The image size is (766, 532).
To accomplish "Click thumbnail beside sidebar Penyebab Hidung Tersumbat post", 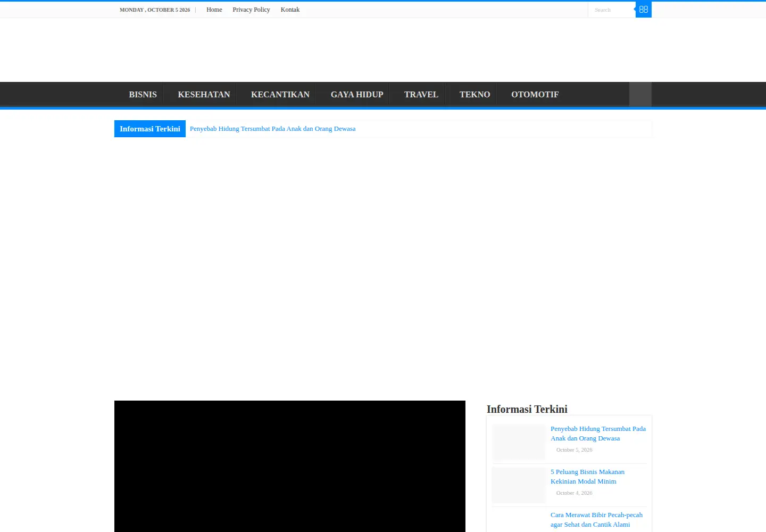I will [x=519, y=442].
